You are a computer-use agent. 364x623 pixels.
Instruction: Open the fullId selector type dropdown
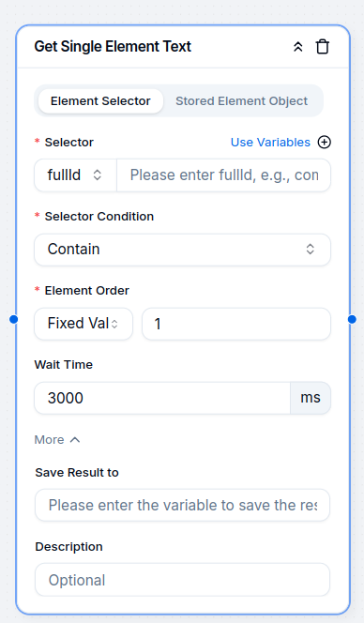coord(75,175)
